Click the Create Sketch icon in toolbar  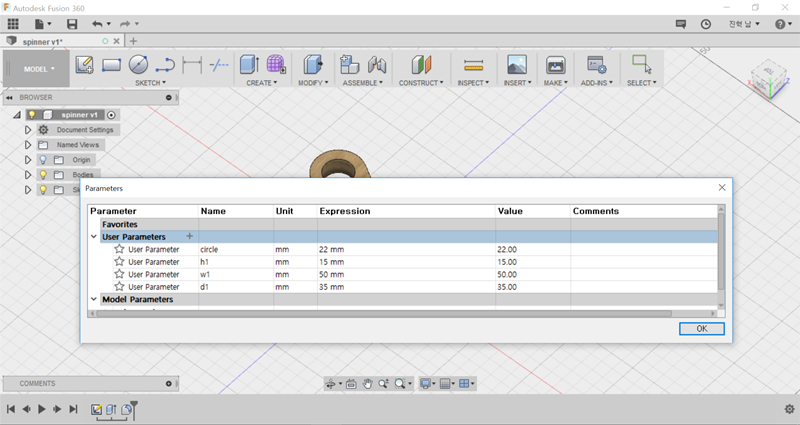pos(85,65)
